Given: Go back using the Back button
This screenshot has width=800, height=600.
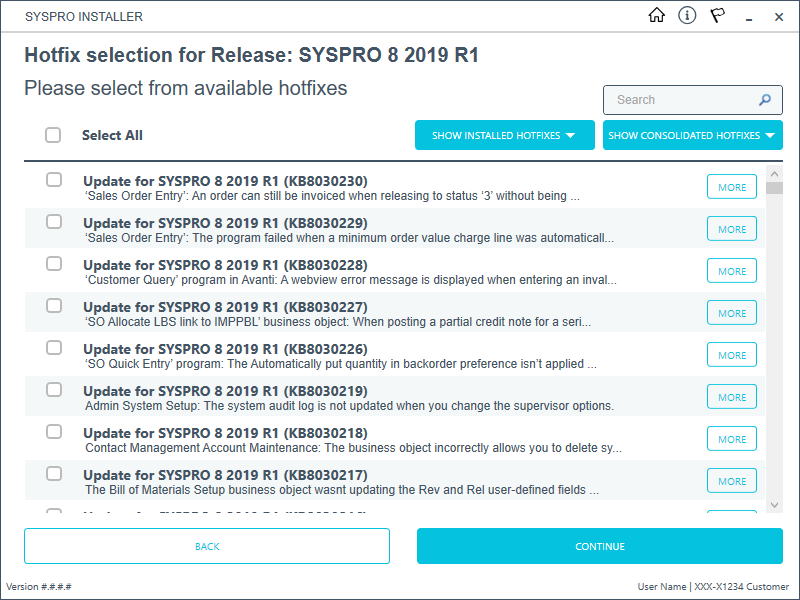Looking at the screenshot, I should pos(207,546).
